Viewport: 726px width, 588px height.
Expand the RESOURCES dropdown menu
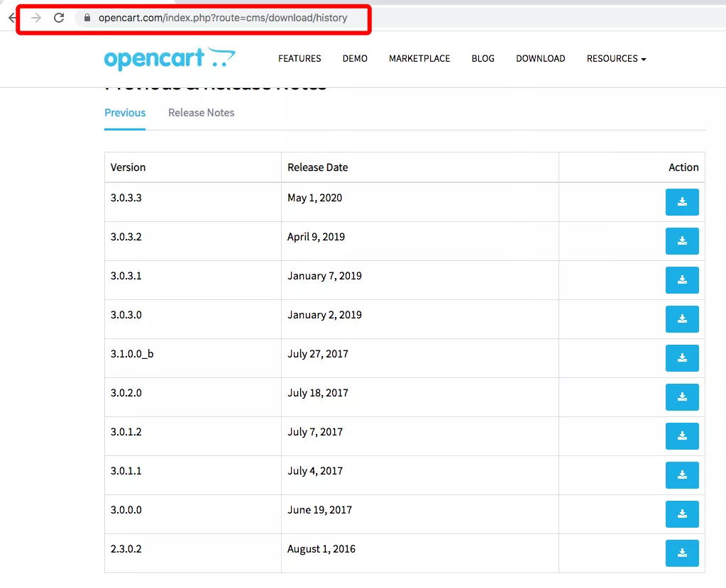pos(616,59)
